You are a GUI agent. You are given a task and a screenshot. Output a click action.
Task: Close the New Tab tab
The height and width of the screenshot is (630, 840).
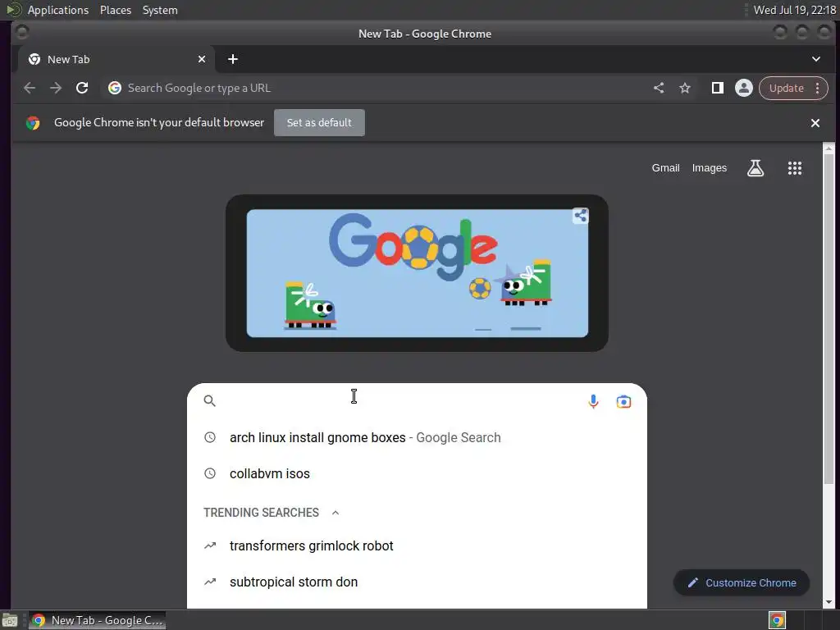pos(202,59)
